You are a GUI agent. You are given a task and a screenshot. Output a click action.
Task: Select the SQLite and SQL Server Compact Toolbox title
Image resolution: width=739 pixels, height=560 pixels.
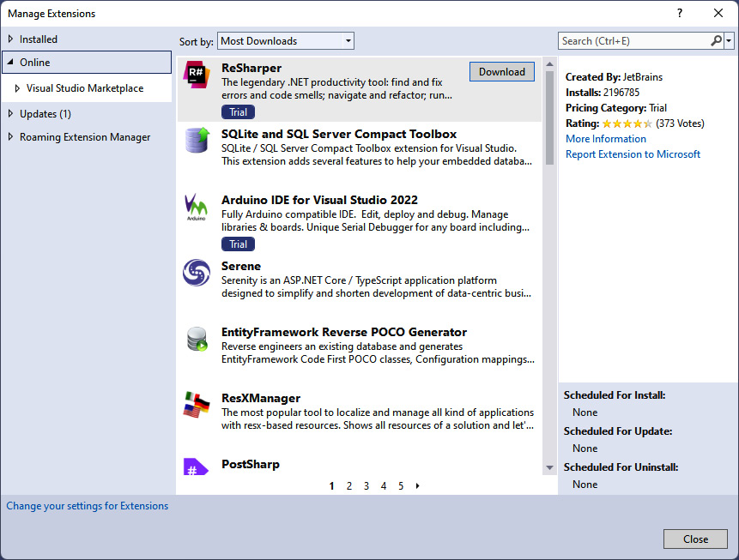[339, 135]
